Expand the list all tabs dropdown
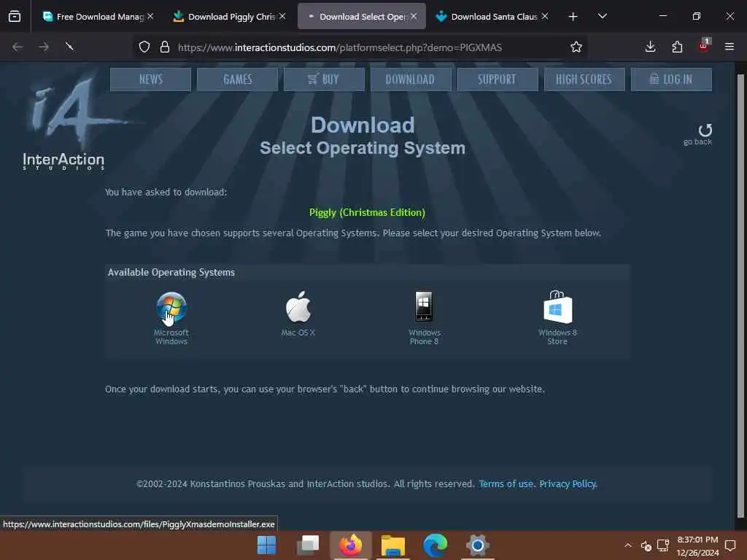747x560 pixels. 602,17
